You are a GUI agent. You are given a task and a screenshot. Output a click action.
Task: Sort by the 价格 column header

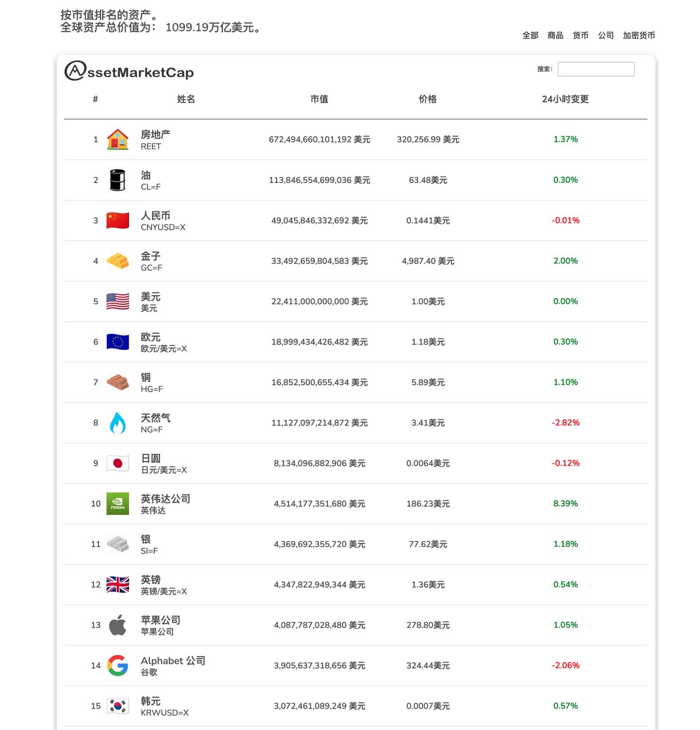click(x=428, y=99)
